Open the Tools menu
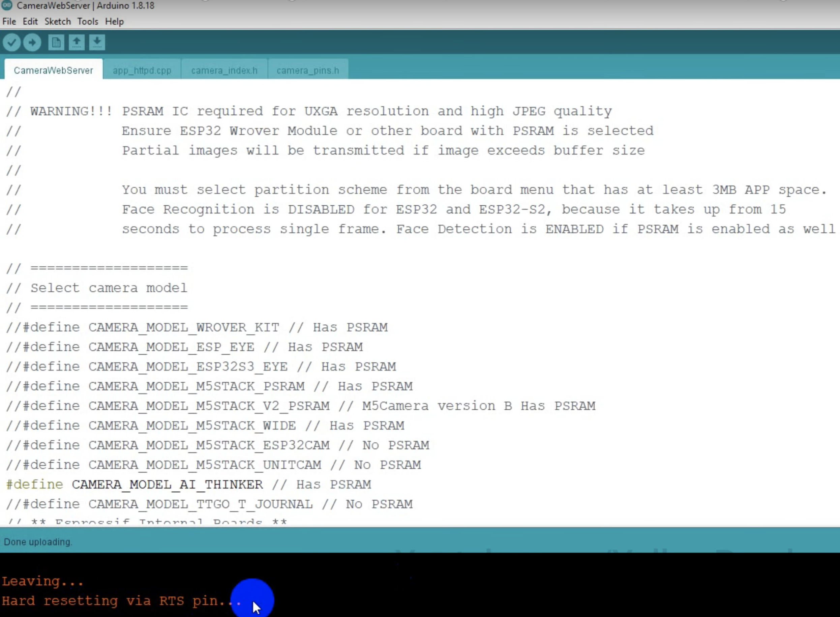This screenshot has width=840, height=617. click(x=88, y=22)
